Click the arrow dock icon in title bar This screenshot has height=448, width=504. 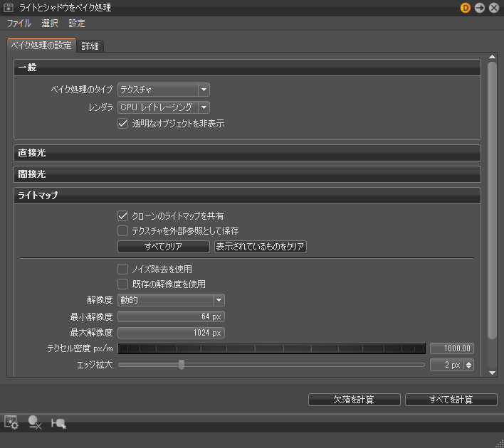pos(480,8)
